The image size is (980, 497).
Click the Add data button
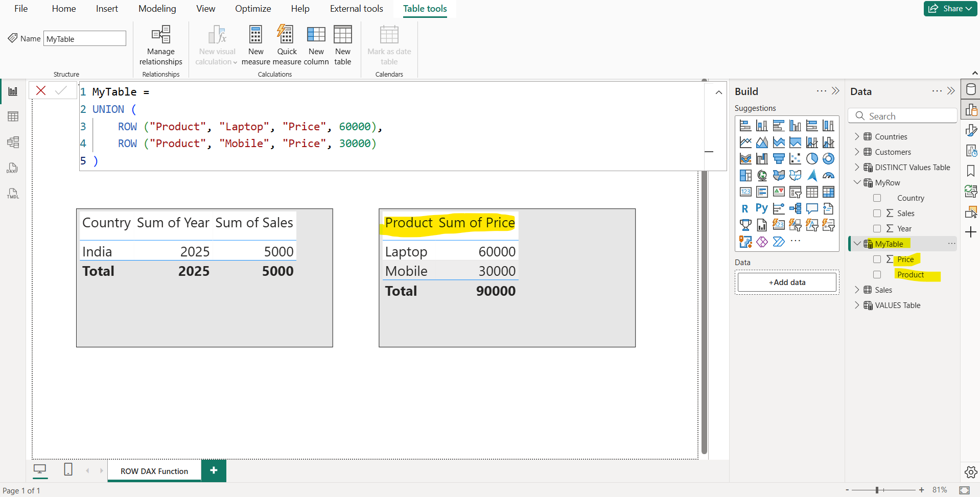coord(787,282)
